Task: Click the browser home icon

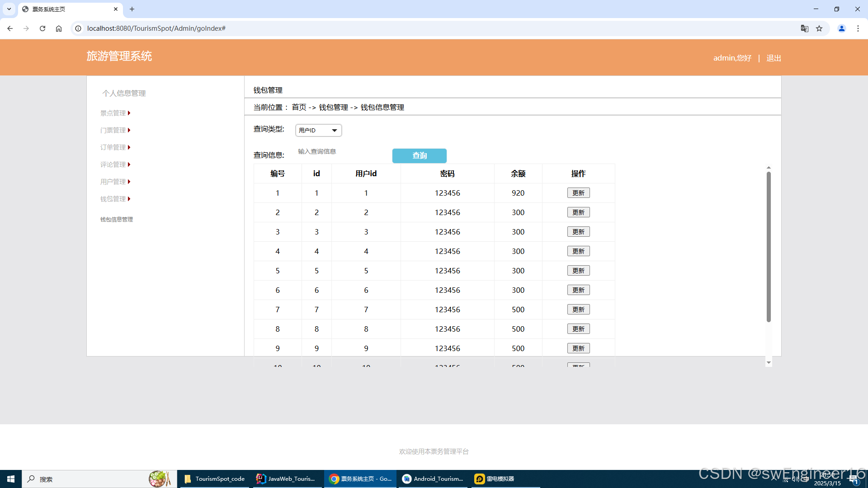Action: (x=59, y=28)
